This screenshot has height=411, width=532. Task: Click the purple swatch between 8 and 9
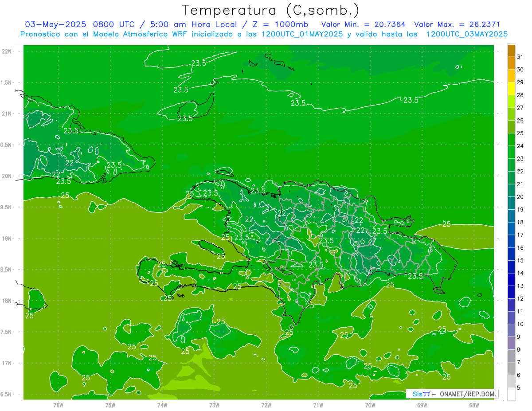(x=511, y=343)
